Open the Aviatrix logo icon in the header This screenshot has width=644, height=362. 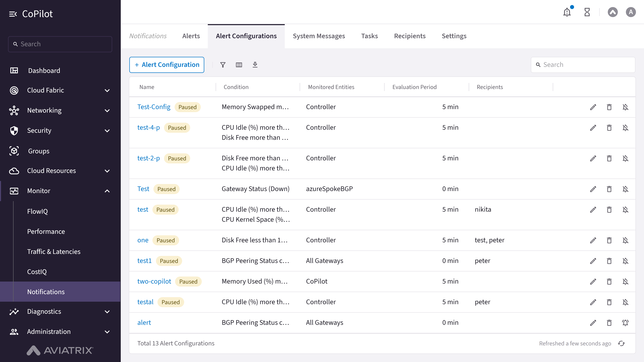(x=613, y=12)
